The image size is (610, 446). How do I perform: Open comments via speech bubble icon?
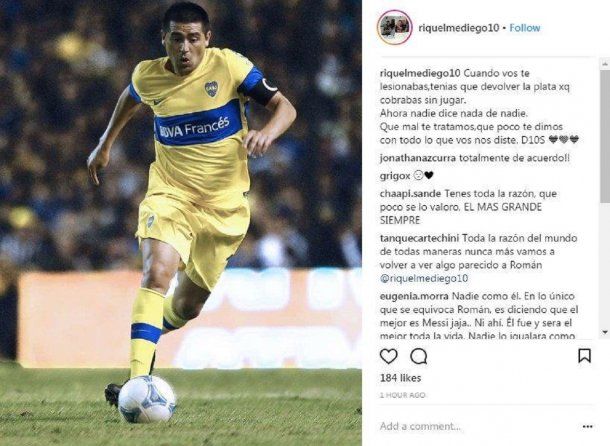pos(419,356)
